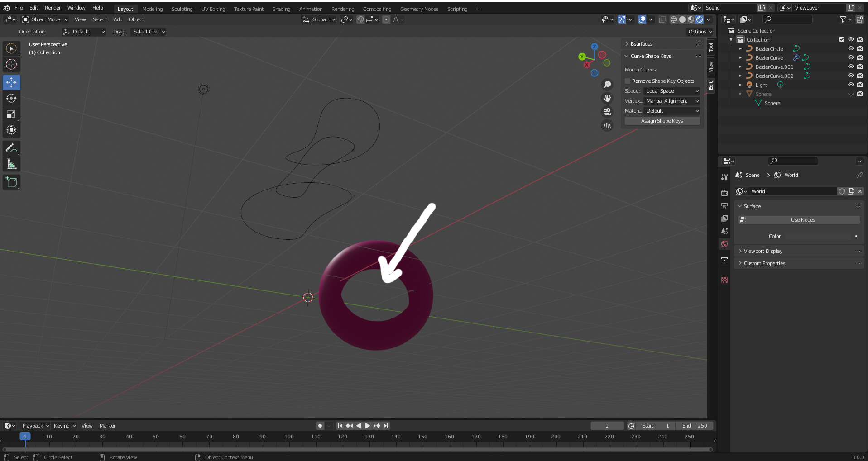This screenshot has height=461, width=868.
Task: Enable the Remove Shape Key Objects checkbox
Action: tap(628, 81)
